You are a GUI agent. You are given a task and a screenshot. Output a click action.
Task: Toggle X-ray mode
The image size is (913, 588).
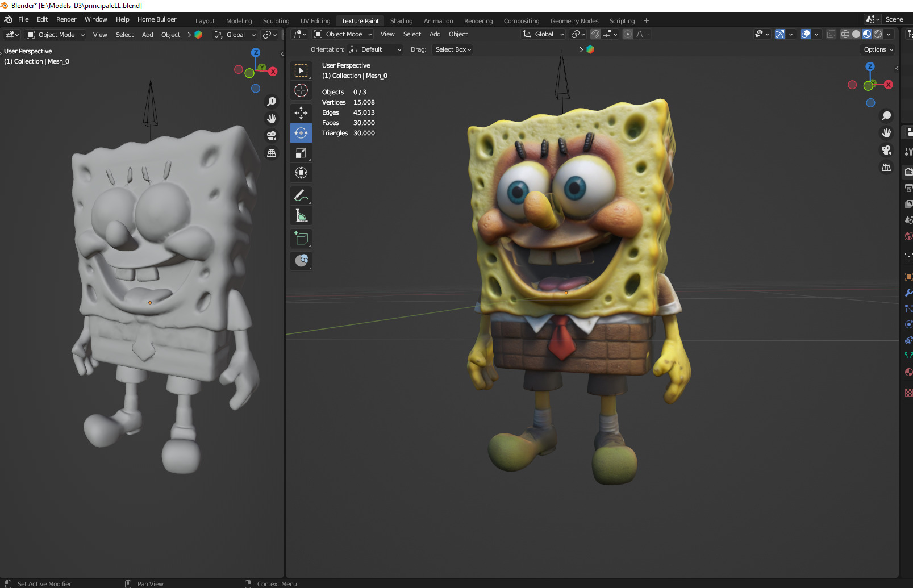(831, 34)
